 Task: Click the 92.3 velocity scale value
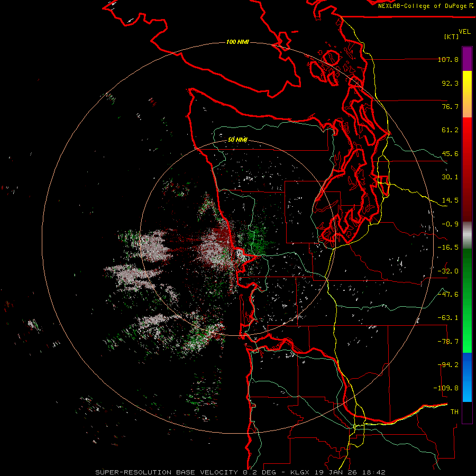tap(450, 83)
